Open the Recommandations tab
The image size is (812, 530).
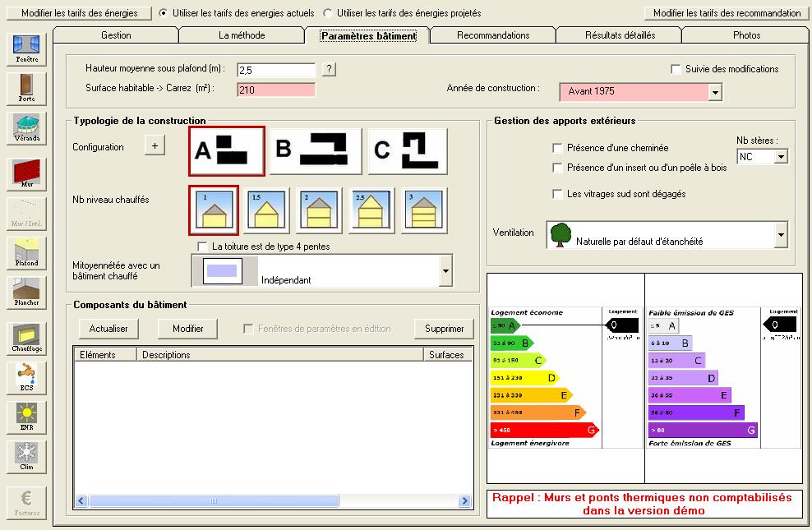click(493, 35)
